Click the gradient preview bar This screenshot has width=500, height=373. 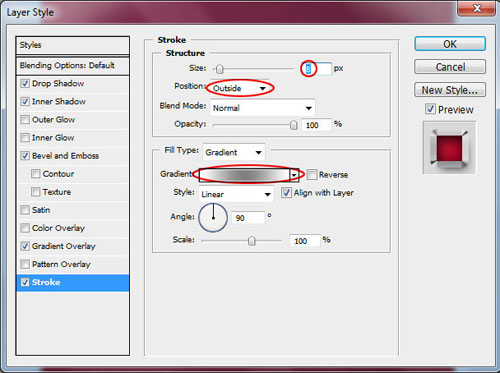pyautogui.click(x=244, y=175)
